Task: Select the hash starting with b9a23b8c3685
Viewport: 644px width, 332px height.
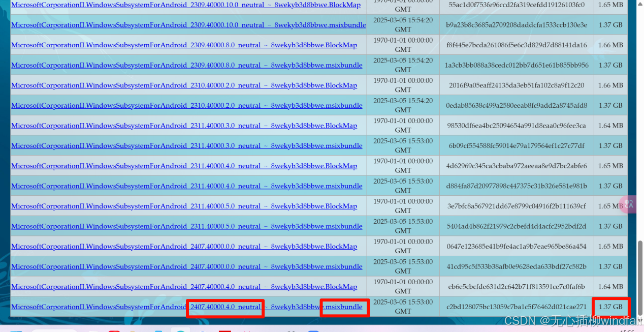Action: click(x=517, y=25)
